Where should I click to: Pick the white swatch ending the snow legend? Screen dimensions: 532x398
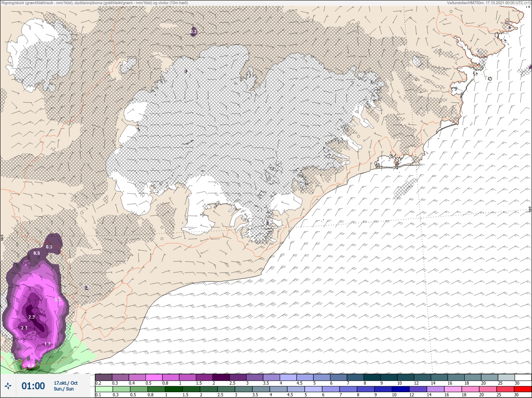(x=523, y=377)
